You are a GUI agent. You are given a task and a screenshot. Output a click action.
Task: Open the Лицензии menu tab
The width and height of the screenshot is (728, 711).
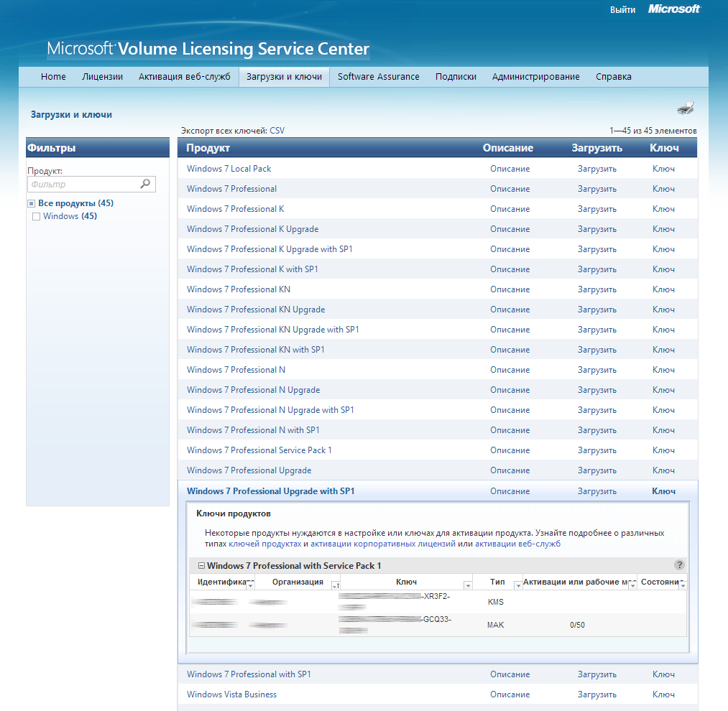(102, 77)
